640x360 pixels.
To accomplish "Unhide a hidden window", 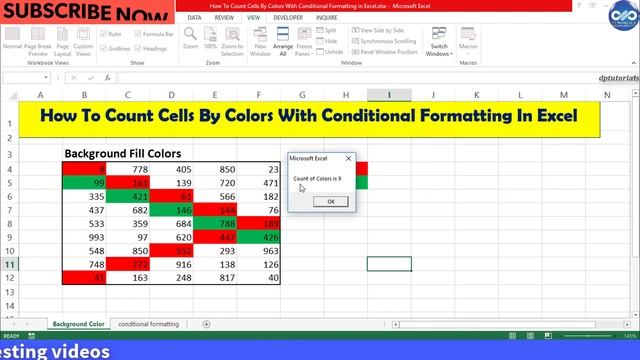I will 330,52.
